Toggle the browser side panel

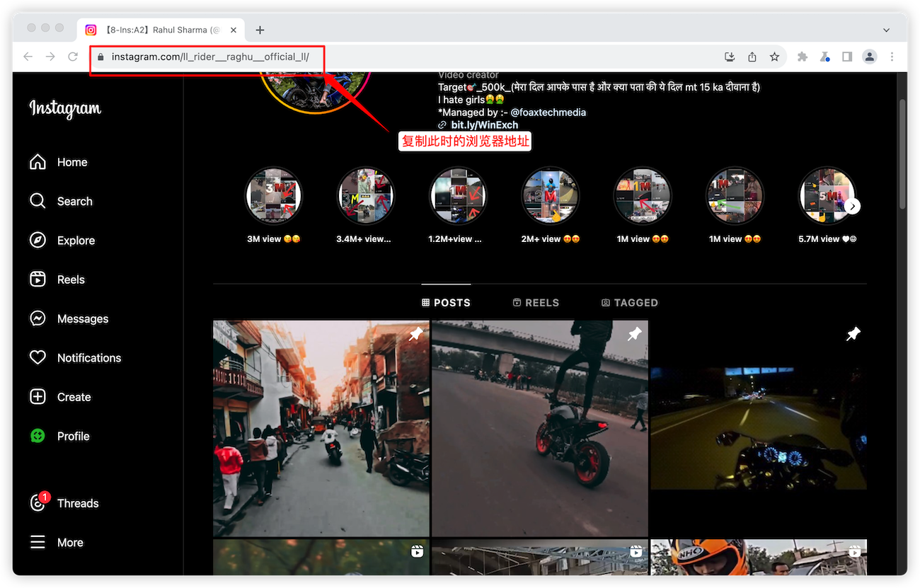click(x=847, y=57)
